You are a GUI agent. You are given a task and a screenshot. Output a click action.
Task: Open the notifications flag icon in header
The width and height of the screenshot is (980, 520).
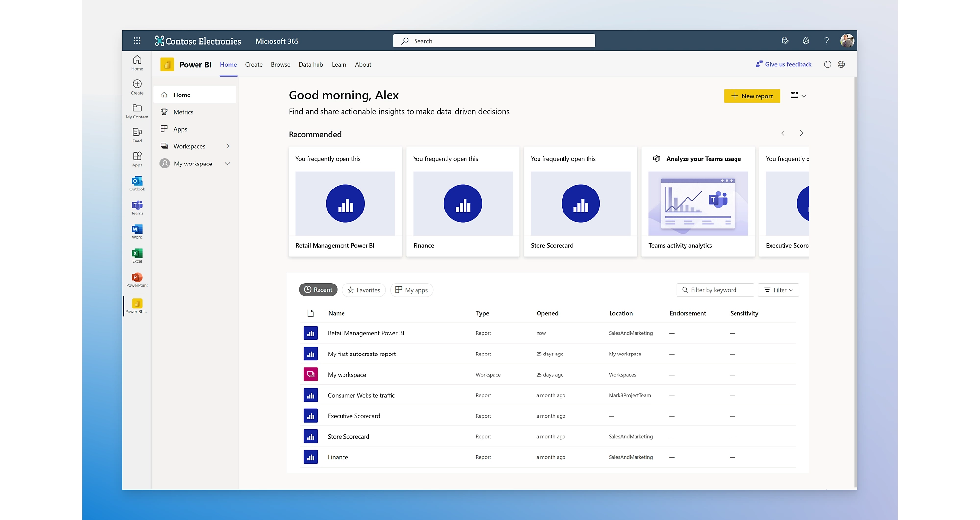pyautogui.click(x=785, y=41)
